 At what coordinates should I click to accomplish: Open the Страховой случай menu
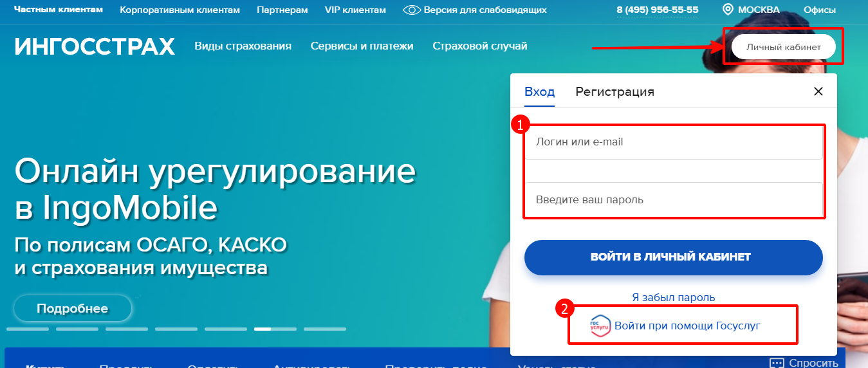[x=480, y=46]
